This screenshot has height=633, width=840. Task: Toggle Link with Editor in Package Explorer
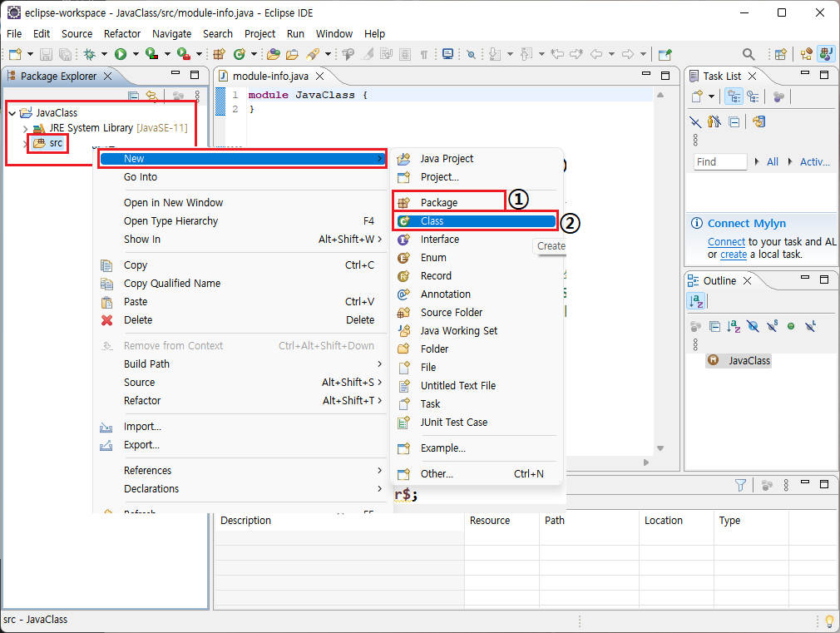pyautogui.click(x=152, y=96)
